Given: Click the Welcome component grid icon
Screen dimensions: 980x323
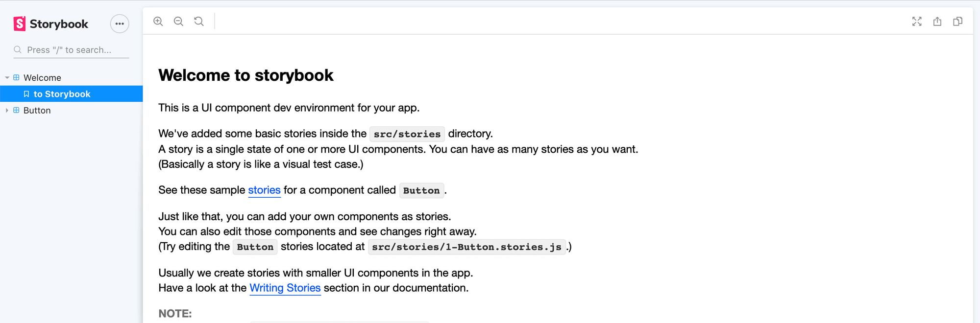Looking at the screenshot, I should point(16,78).
